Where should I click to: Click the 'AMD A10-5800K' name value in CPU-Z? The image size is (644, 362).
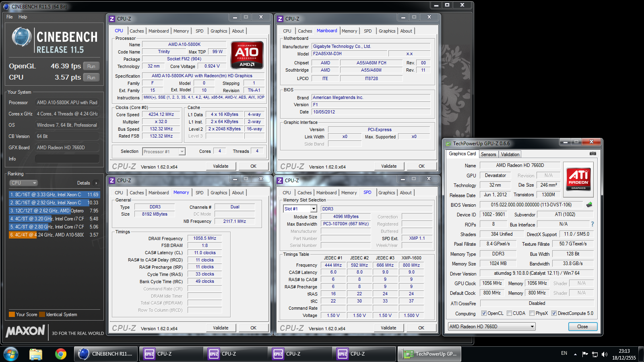coord(184,45)
